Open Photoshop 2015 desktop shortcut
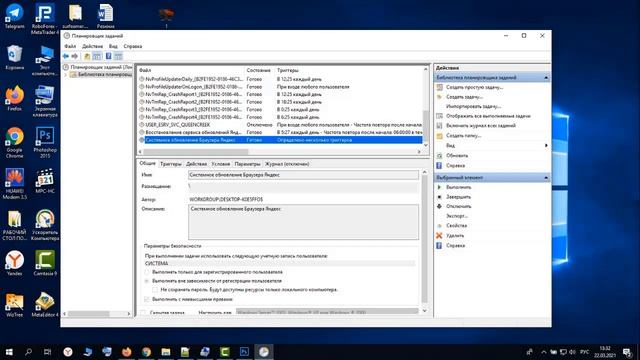Viewport: 640px width, 360px height. [45, 142]
